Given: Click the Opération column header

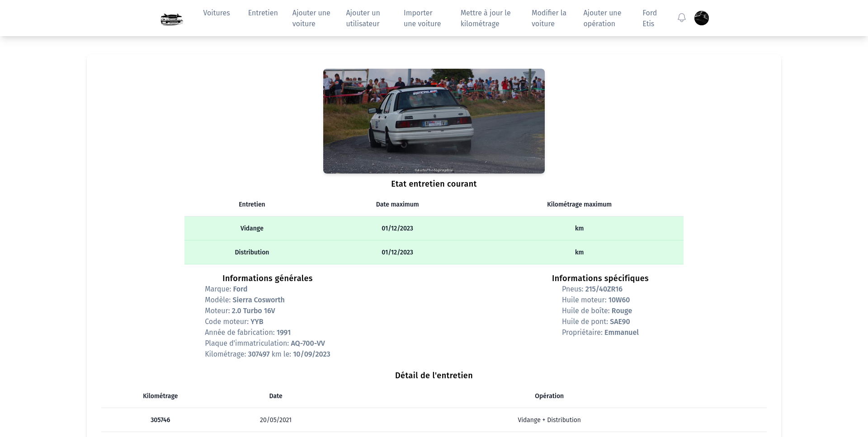Looking at the screenshot, I should tap(549, 396).
